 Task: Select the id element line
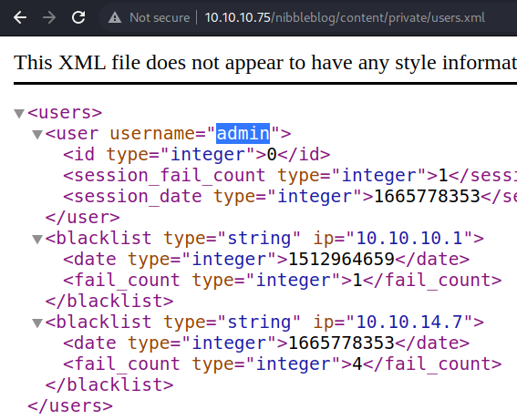click(x=197, y=155)
